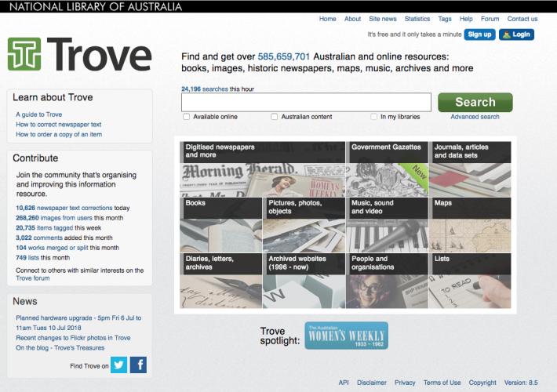The width and height of the screenshot is (557, 392).
Task: Tick the Available online checkbox
Action: coord(186,117)
